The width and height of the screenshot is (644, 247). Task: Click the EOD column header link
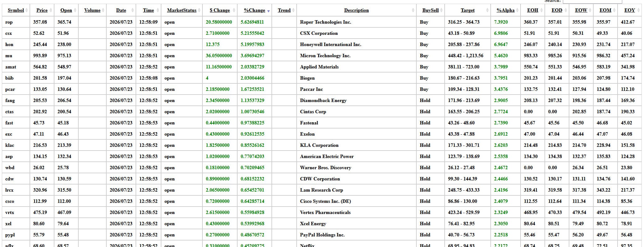(557, 10)
